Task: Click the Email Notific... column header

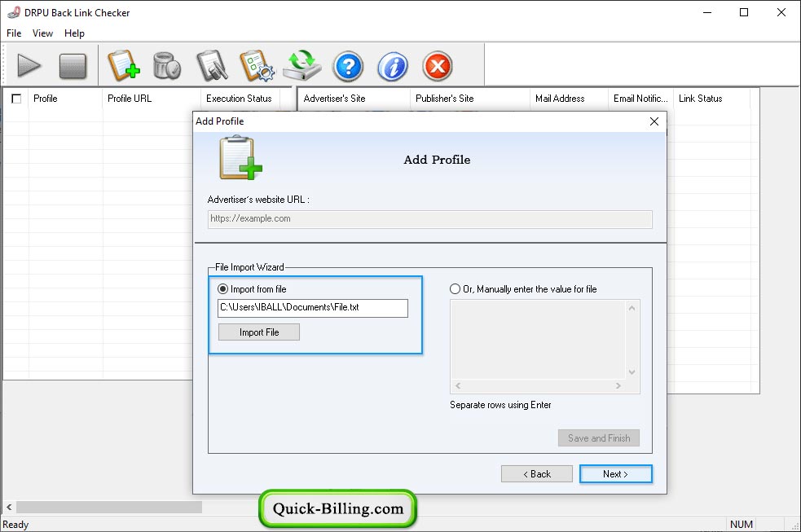Action: pos(640,99)
